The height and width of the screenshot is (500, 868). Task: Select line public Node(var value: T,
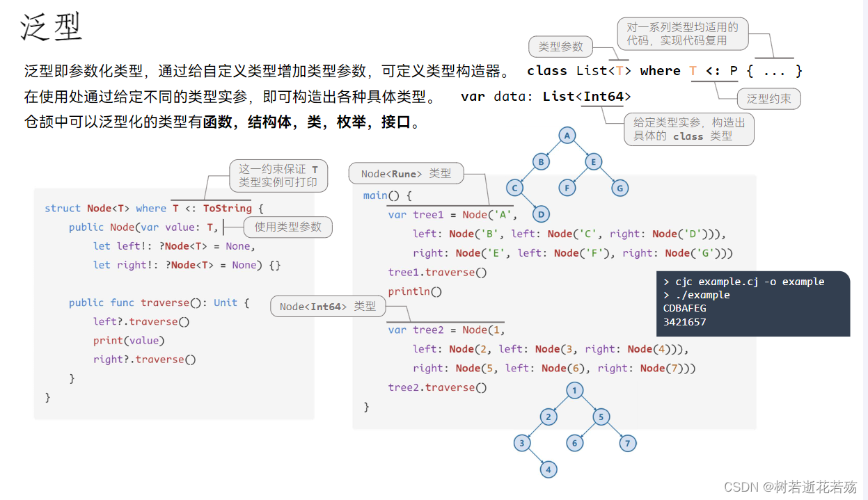click(x=145, y=227)
